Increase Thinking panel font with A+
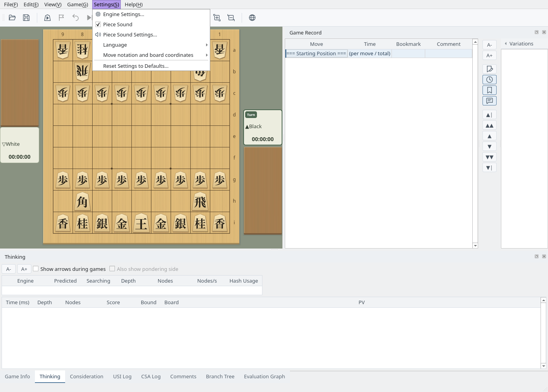This screenshot has width=548, height=392. click(x=24, y=269)
